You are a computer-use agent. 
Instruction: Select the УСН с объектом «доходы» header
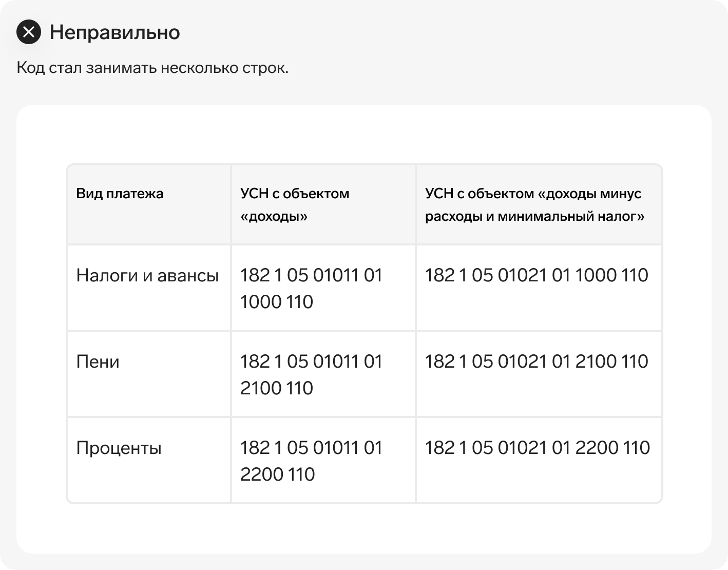(295, 204)
